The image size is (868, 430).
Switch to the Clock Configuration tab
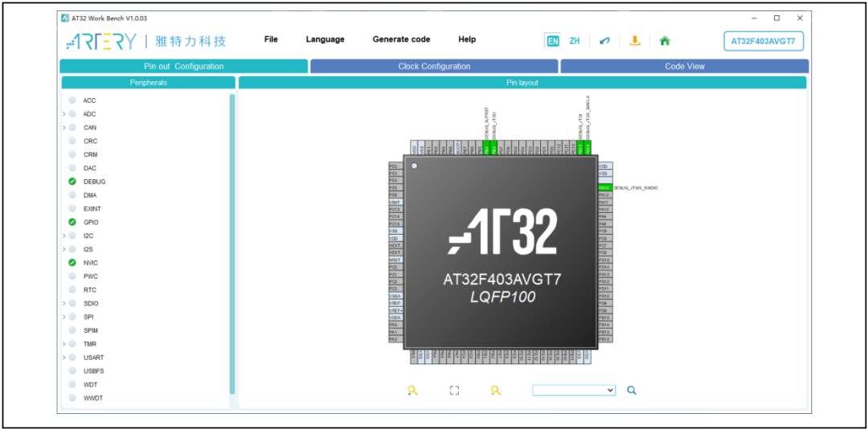point(434,67)
